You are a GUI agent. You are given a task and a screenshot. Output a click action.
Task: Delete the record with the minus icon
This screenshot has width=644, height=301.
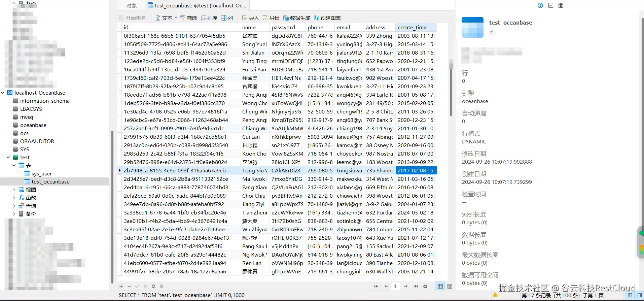tap(129, 286)
